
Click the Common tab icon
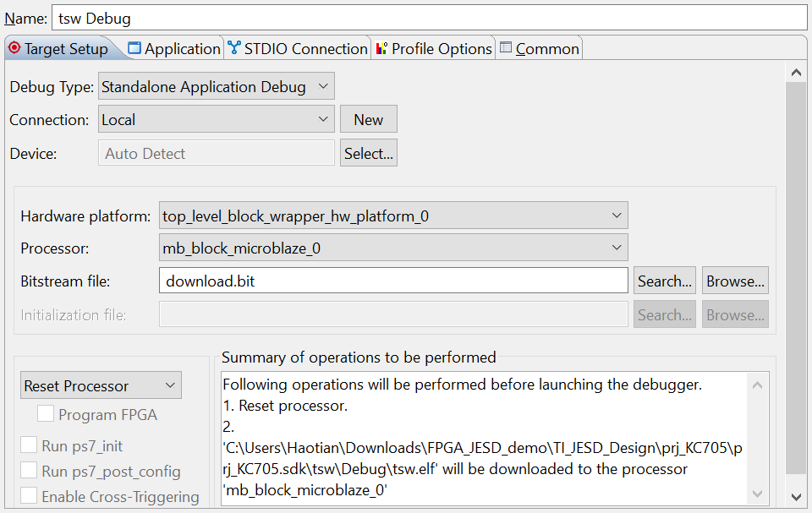(x=506, y=48)
